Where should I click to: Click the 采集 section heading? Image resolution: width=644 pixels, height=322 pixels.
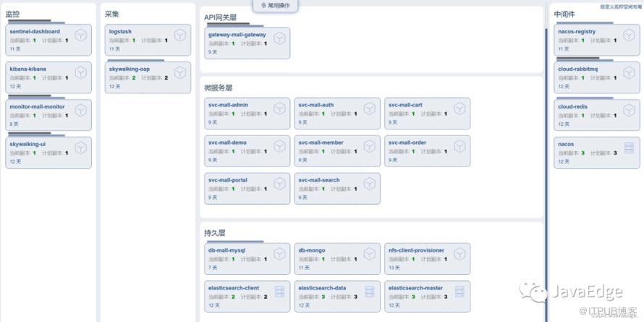pos(111,14)
